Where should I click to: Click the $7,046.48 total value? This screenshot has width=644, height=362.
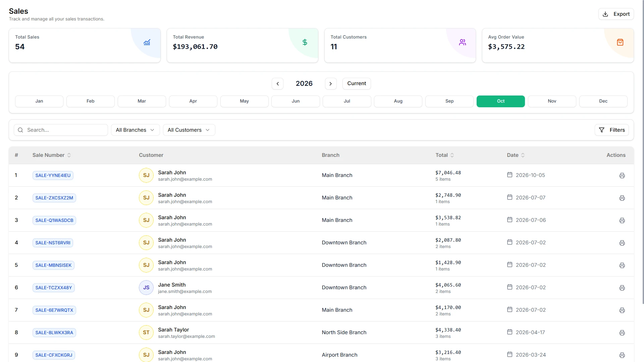tap(448, 173)
